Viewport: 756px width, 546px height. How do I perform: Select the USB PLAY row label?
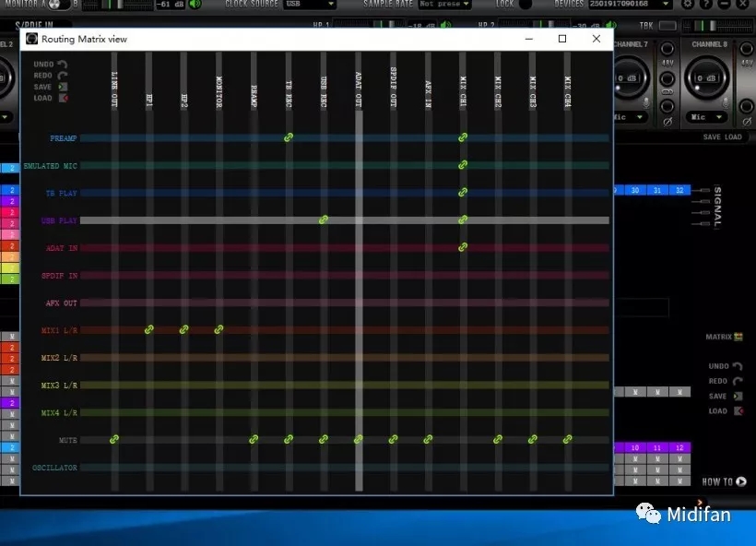(60, 221)
